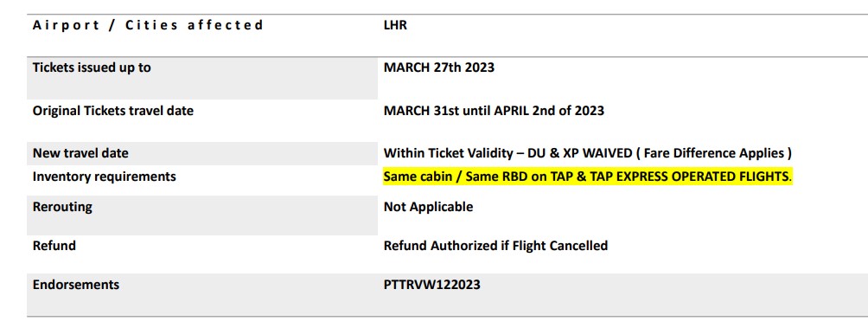Select the PTTRVW122023 endorsement code

pyautogui.click(x=431, y=285)
